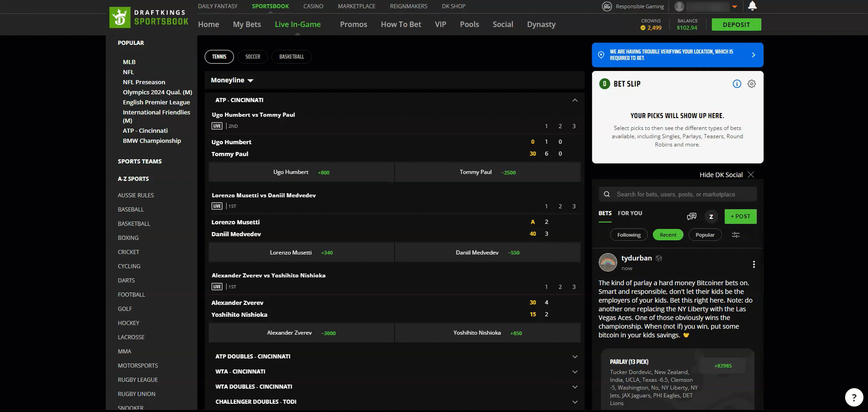Screen dimensions: 868x412
Task: Open account dropdown orange arrow
Action: point(735,7)
